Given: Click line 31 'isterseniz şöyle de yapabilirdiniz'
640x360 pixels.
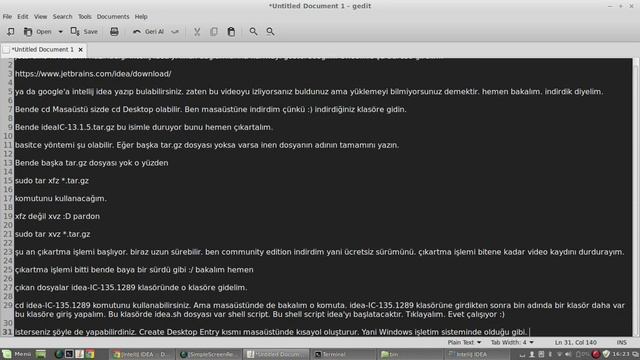Looking at the screenshot, I should (x=271, y=332).
